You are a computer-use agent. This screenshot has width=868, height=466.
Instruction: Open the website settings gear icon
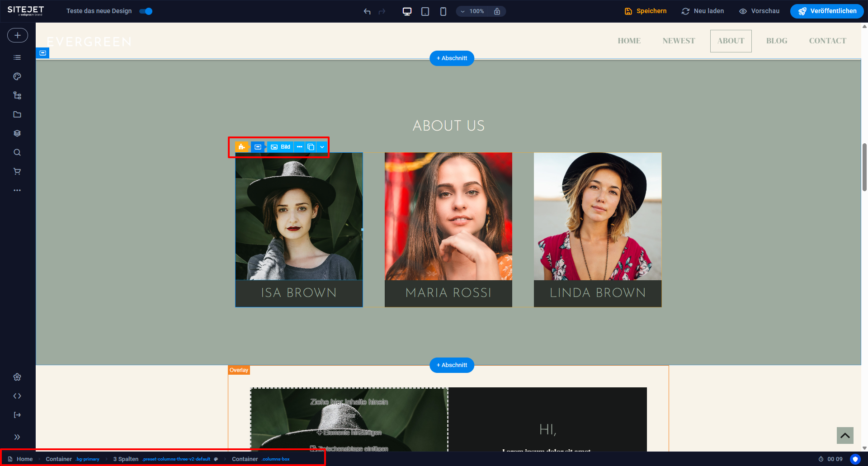[17, 377]
